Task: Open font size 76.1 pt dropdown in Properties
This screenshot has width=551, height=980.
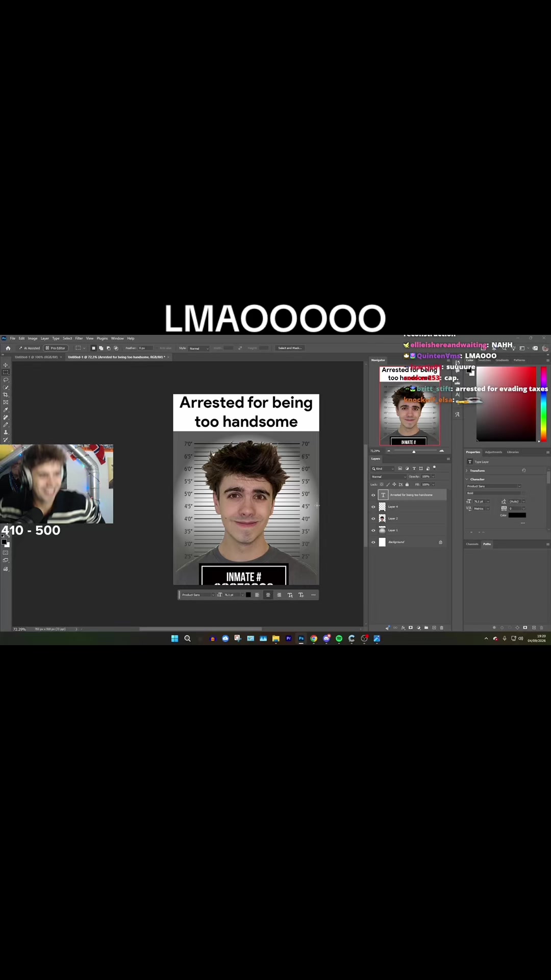Action: tap(488, 501)
